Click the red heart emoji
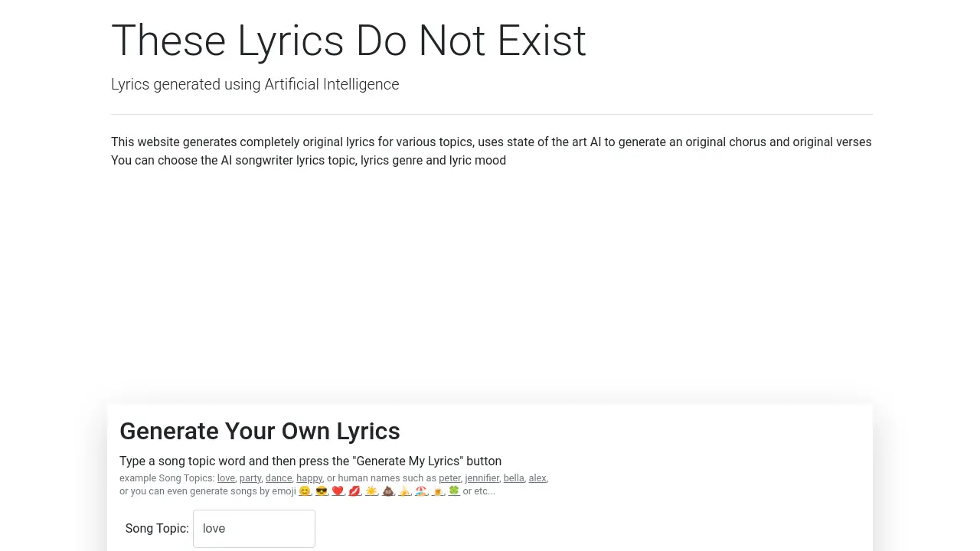The image size is (980, 551). (338, 491)
